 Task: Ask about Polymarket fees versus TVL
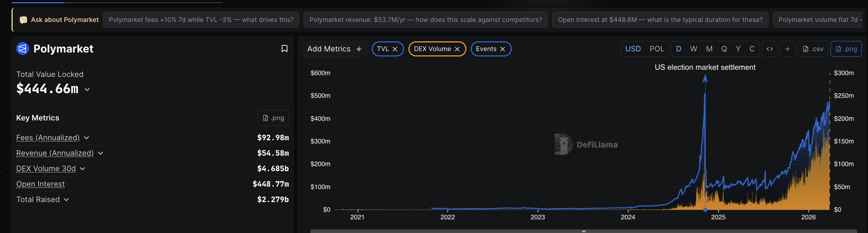(x=201, y=20)
